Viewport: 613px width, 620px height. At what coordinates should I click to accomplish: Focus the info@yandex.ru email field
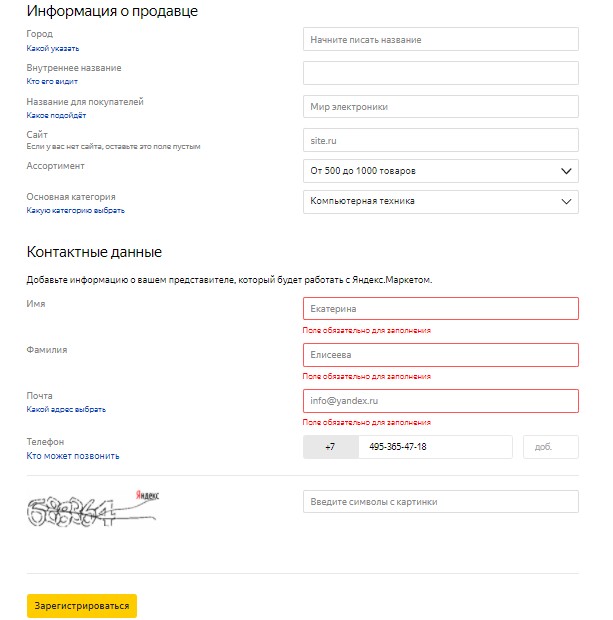[x=441, y=401]
